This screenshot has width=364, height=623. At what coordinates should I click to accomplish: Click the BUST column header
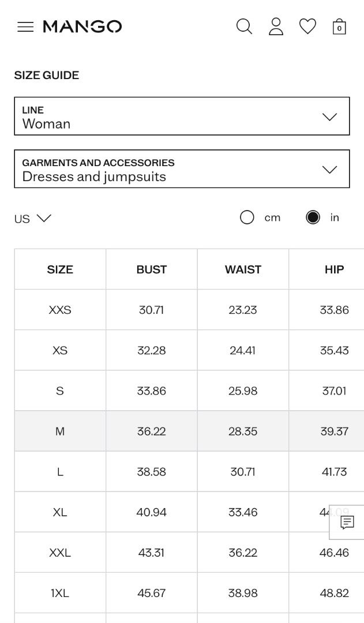pyautogui.click(x=151, y=269)
